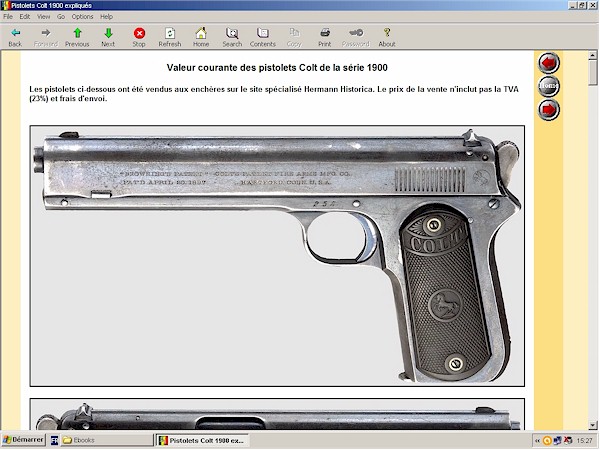This screenshot has height=450, width=600.
Task: Open the View menu
Action: point(44,16)
